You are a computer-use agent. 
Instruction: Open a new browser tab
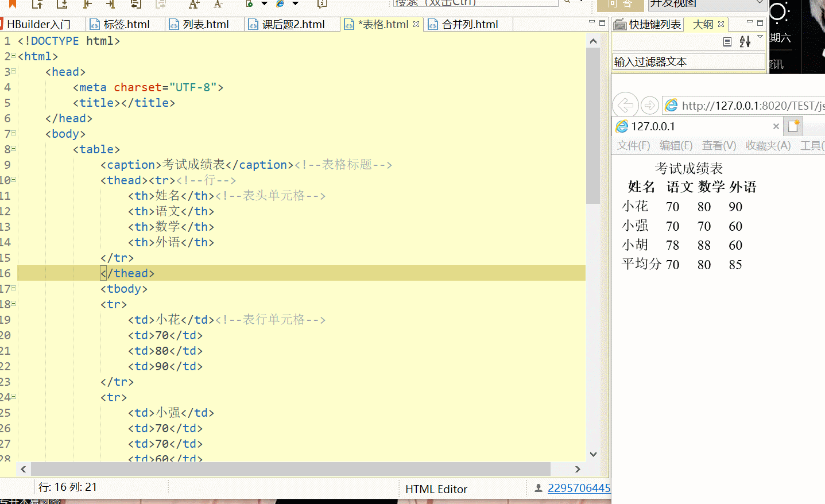[x=794, y=126]
